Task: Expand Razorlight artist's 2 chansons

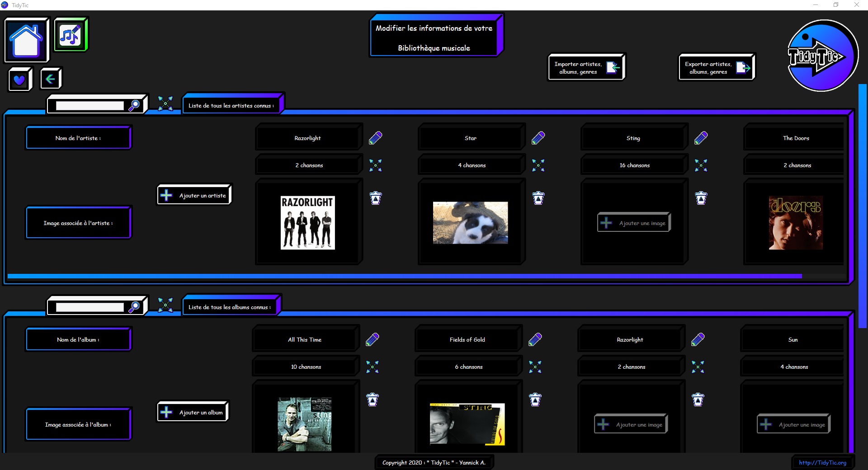Action: (x=376, y=165)
